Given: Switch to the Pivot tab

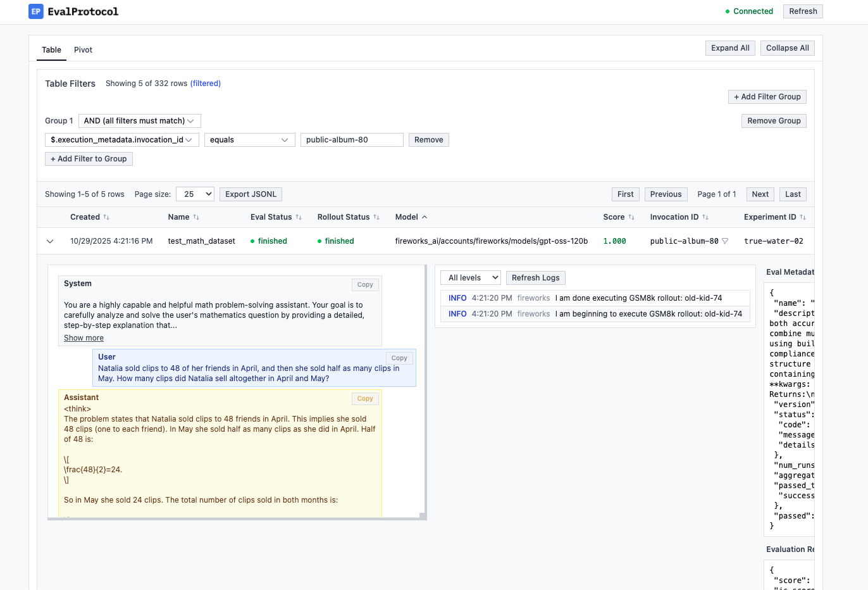Looking at the screenshot, I should tap(83, 50).
